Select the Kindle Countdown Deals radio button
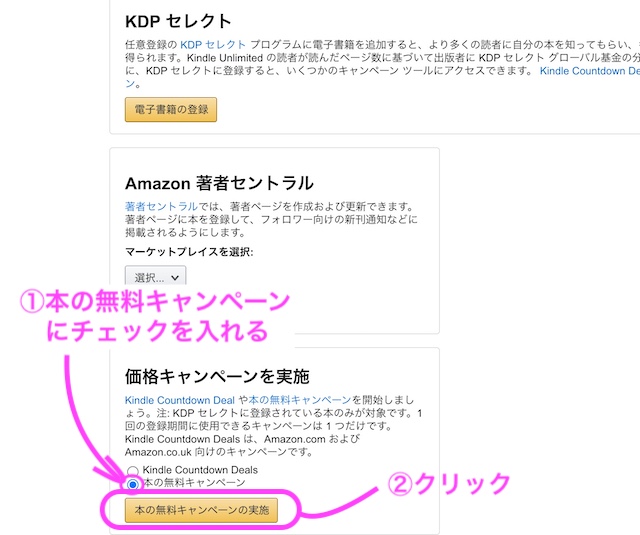Image resolution: width=640 pixels, height=535 pixels. [x=132, y=470]
